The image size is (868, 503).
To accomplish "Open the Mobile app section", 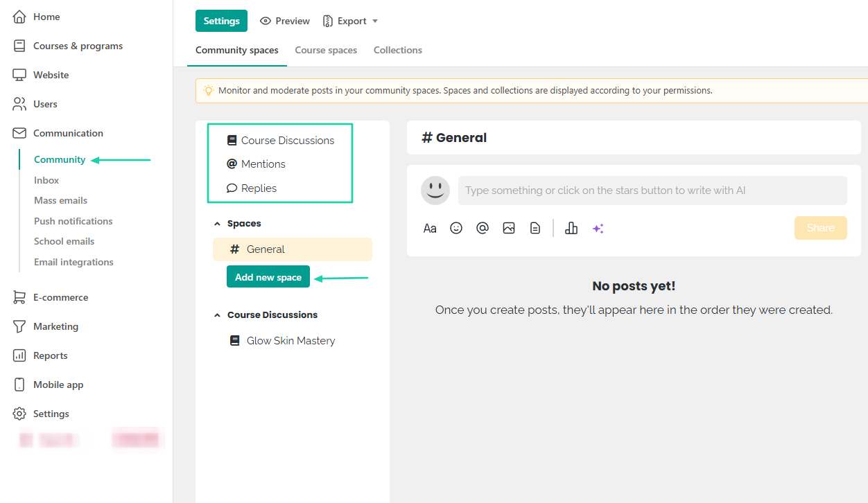I will [x=58, y=385].
